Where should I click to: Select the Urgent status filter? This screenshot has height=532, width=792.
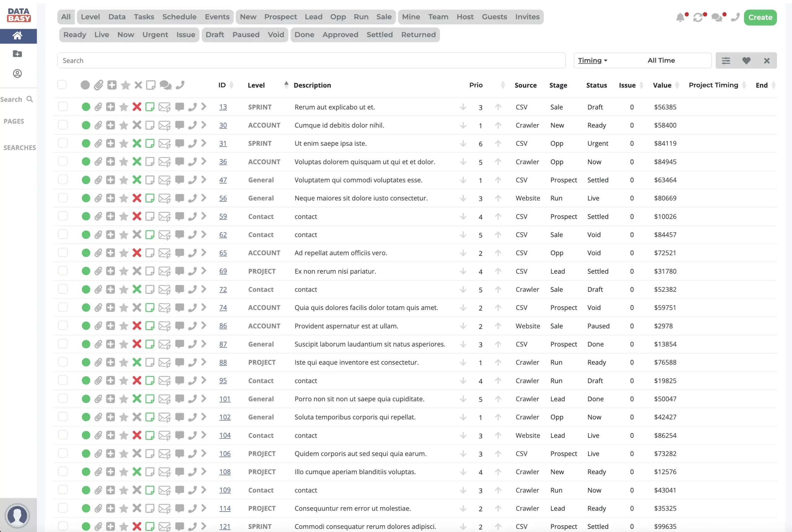click(x=155, y=35)
